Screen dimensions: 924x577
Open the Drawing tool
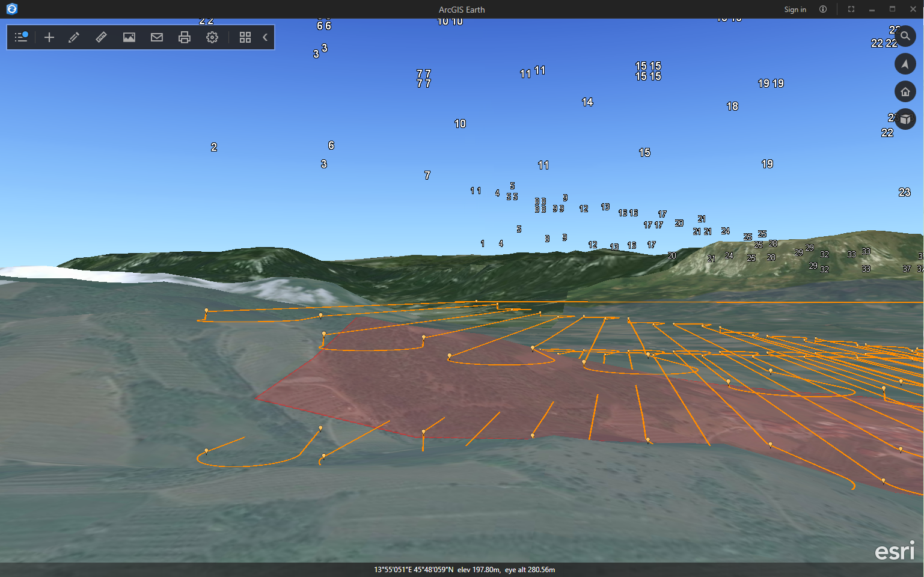click(73, 37)
